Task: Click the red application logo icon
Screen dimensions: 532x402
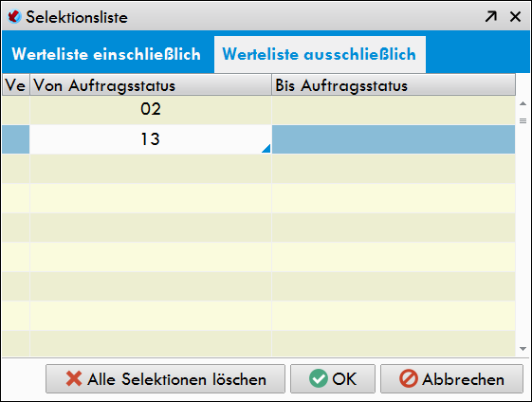Action: point(14,16)
